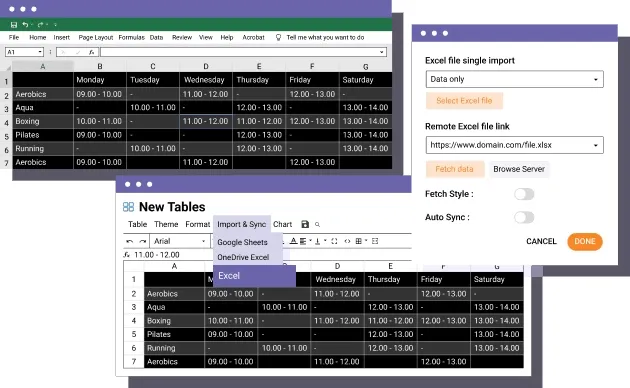Select column B header in the Excel window
Image resolution: width=630 pixels, height=388 pixels.
click(100, 66)
